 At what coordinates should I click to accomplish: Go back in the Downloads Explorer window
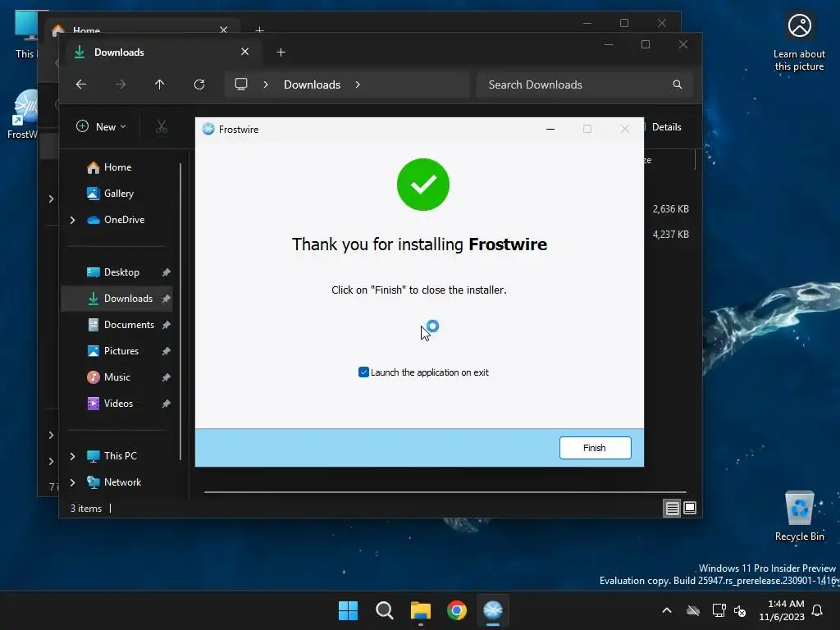81,84
